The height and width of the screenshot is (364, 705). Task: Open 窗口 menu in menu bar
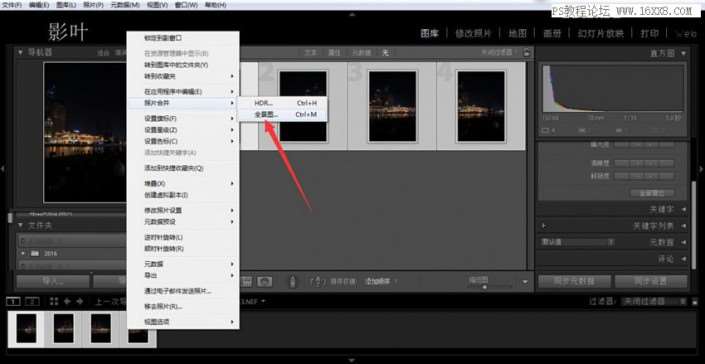tap(186, 5)
